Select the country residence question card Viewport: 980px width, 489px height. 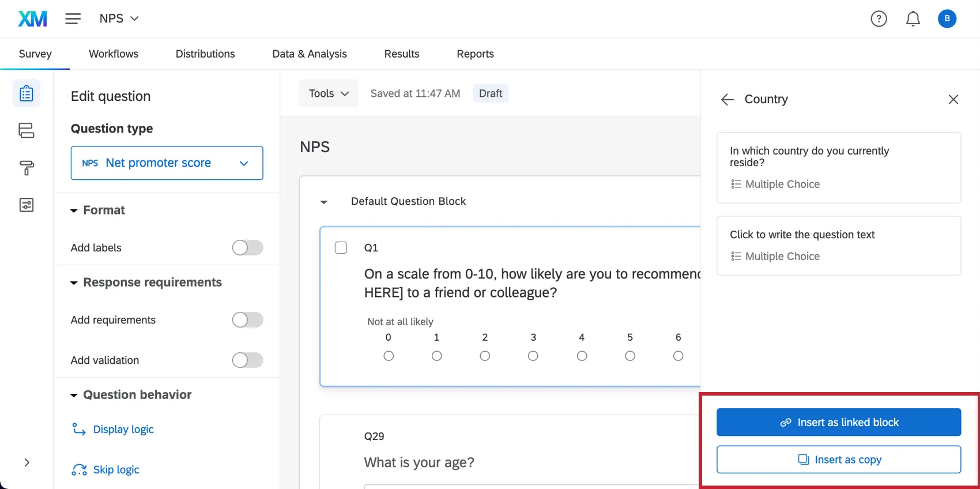coord(838,167)
